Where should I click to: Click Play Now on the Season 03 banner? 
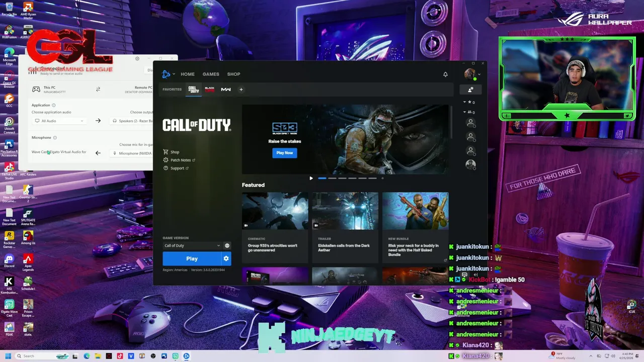pyautogui.click(x=284, y=153)
